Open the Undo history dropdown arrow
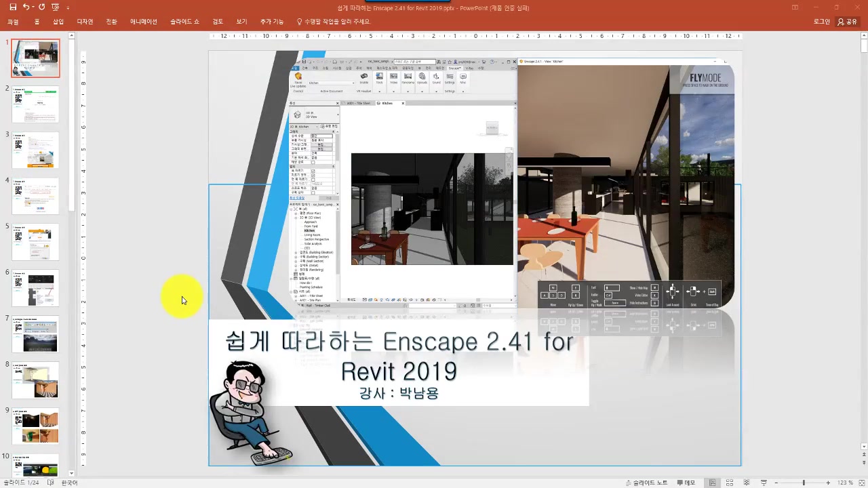Image resolution: width=868 pixels, height=488 pixels. click(33, 7)
